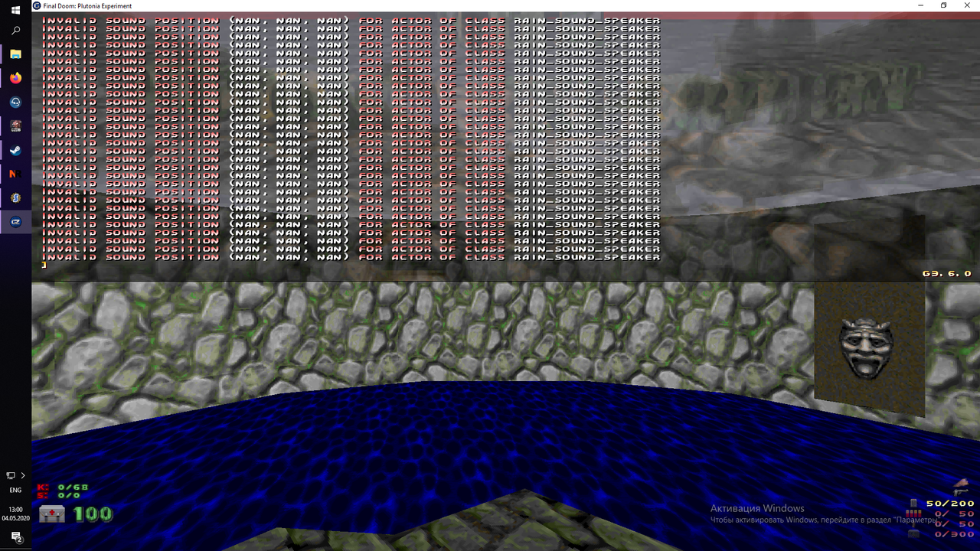Screen dimensions: 980x551
Task: Open Steam from the taskbar
Action: click(x=15, y=150)
